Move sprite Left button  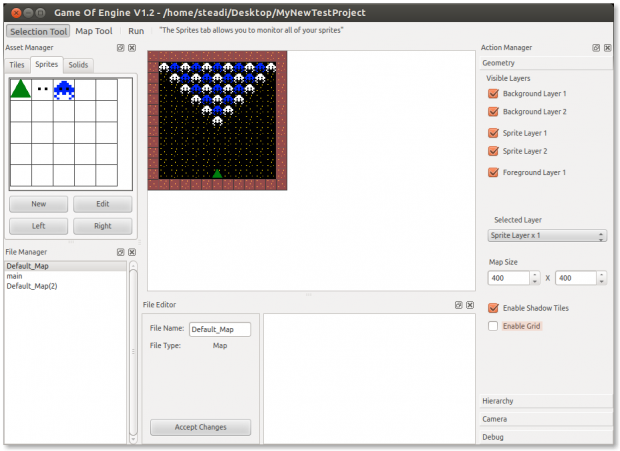(x=38, y=226)
